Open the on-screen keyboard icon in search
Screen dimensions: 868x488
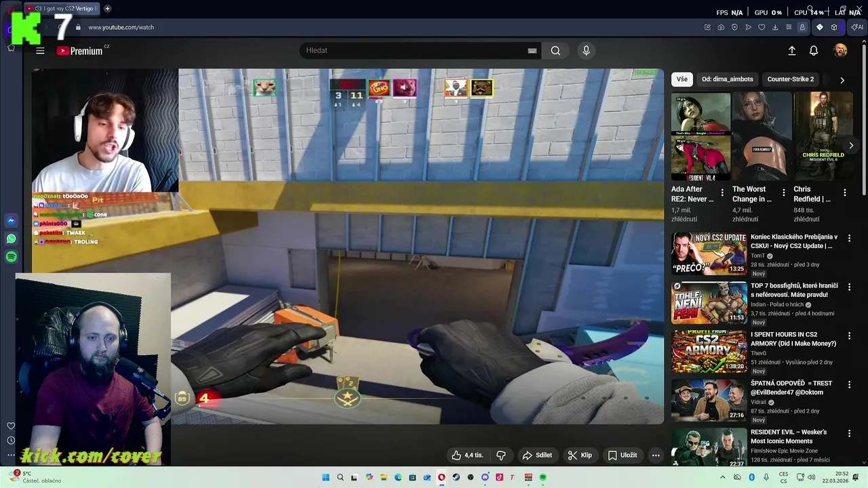point(532,51)
